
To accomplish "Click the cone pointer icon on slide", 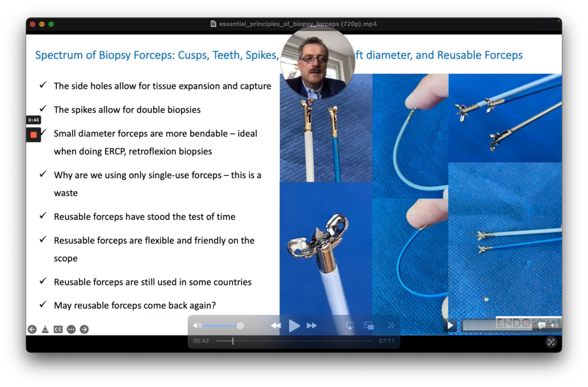I will [x=45, y=330].
